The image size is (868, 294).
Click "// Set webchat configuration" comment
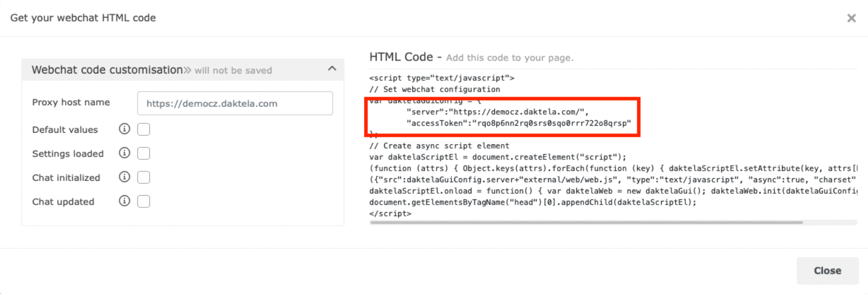coord(434,89)
